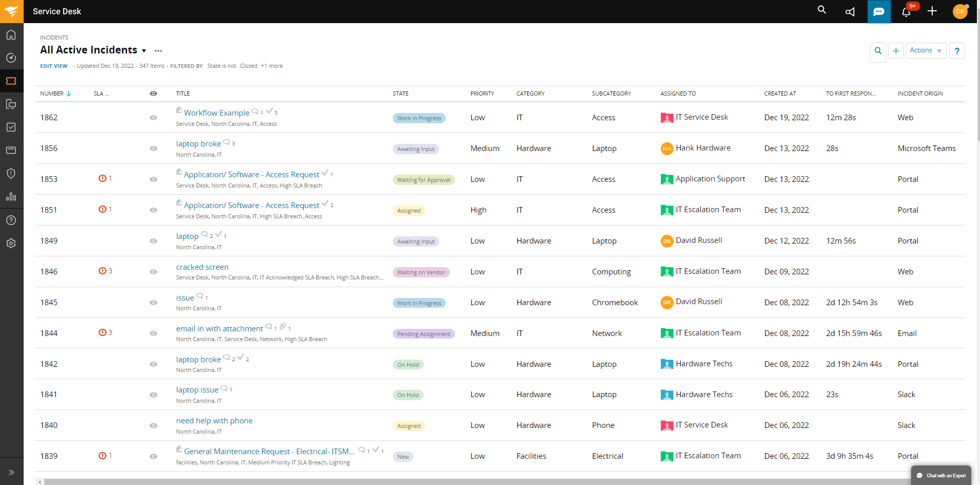Expand the All Active Incidents view dropdown

click(x=144, y=50)
